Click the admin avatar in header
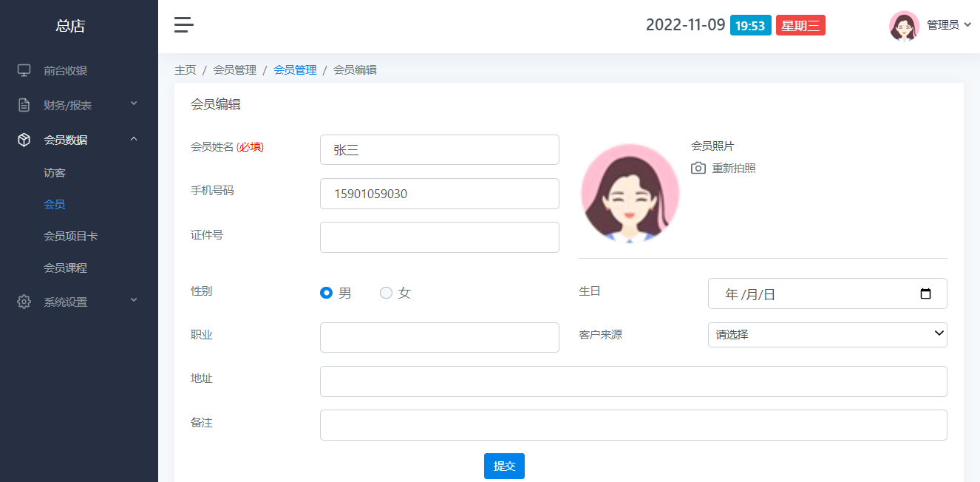This screenshot has width=980, height=482. click(x=904, y=25)
